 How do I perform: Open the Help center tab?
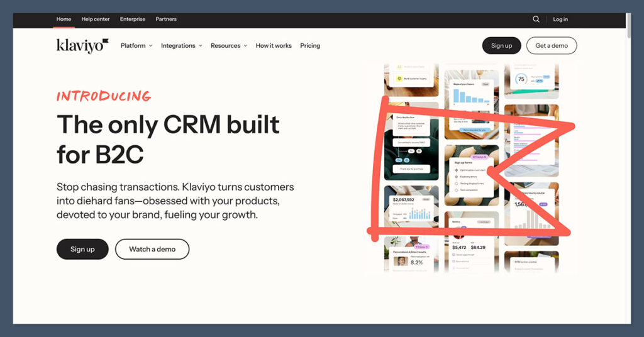[x=96, y=19]
